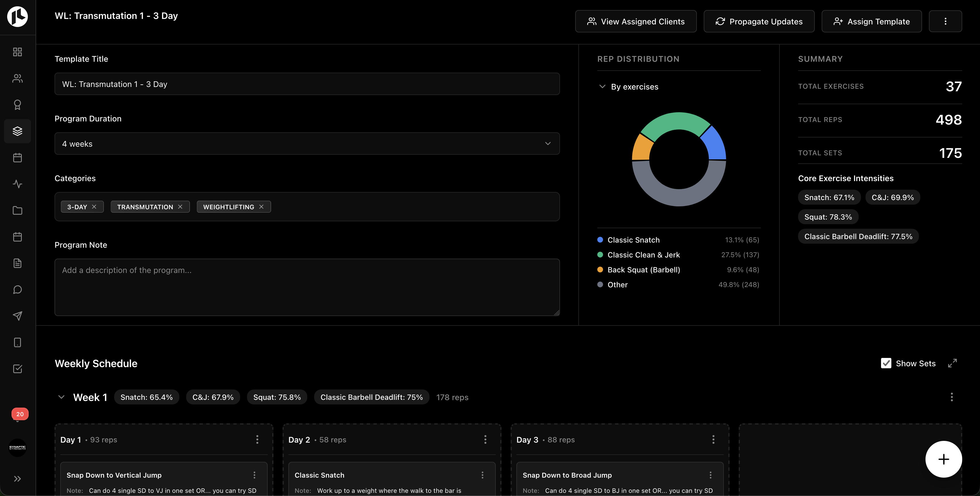Open Week 1 three-dot options menu
The height and width of the screenshot is (496, 980).
952,397
